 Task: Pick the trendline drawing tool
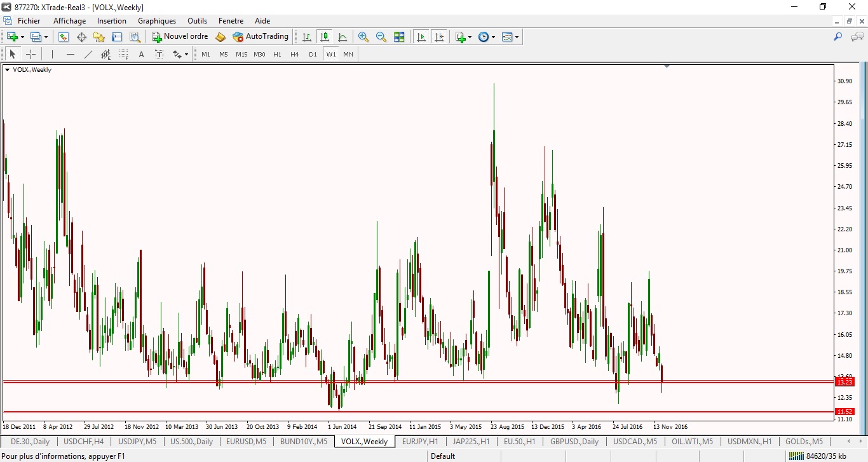click(x=88, y=55)
